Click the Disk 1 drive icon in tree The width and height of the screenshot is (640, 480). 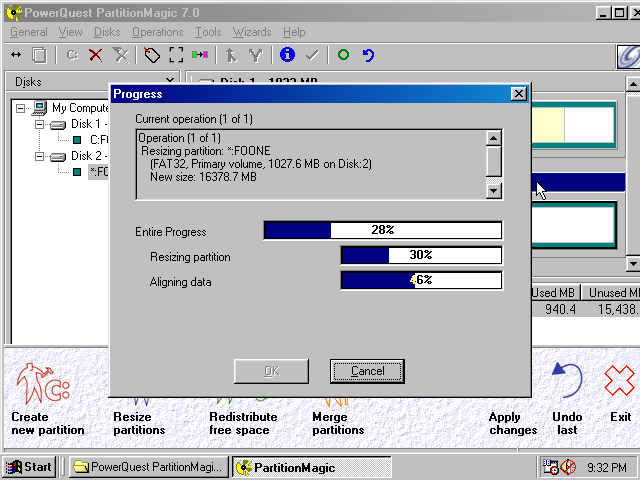[58, 124]
